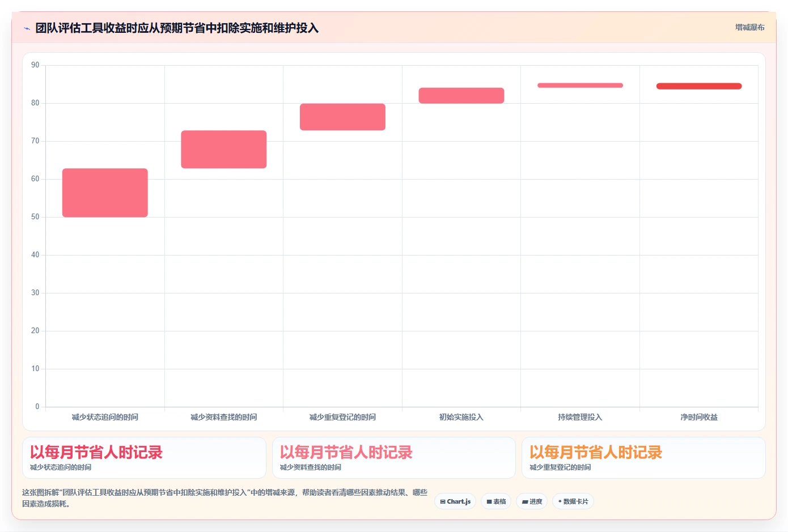Click the description paragraph starting 这张图拆解
The width and height of the screenshot is (788, 532).
point(225,498)
